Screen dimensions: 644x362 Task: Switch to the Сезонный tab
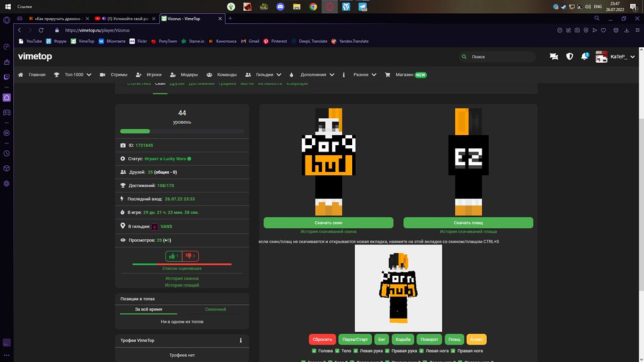pos(215,309)
